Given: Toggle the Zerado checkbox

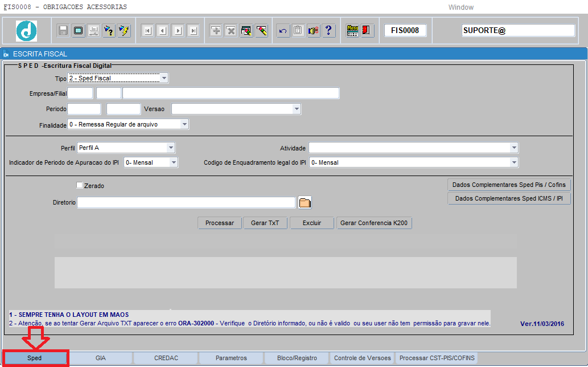Looking at the screenshot, I should coord(79,185).
